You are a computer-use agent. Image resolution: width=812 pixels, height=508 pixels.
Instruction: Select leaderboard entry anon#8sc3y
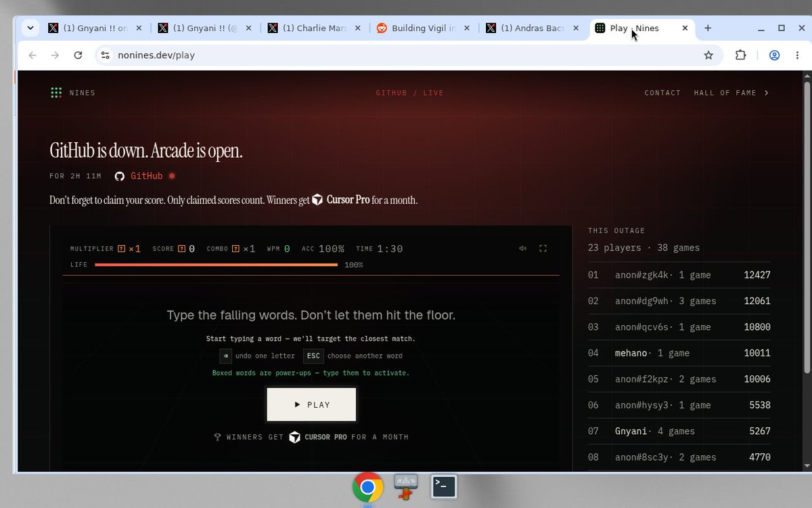[679, 457]
